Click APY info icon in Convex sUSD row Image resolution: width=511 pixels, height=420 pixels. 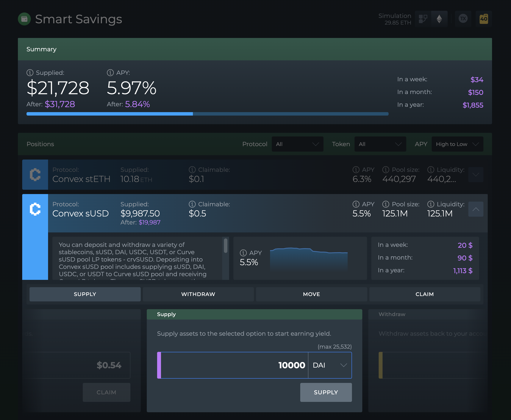(x=356, y=204)
